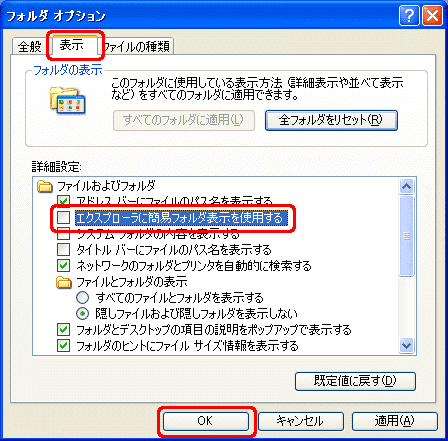Uncheck フォルダとデスクトップの項目の説明をポップアップで表示する
This screenshot has height=441, width=448.
(63, 330)
